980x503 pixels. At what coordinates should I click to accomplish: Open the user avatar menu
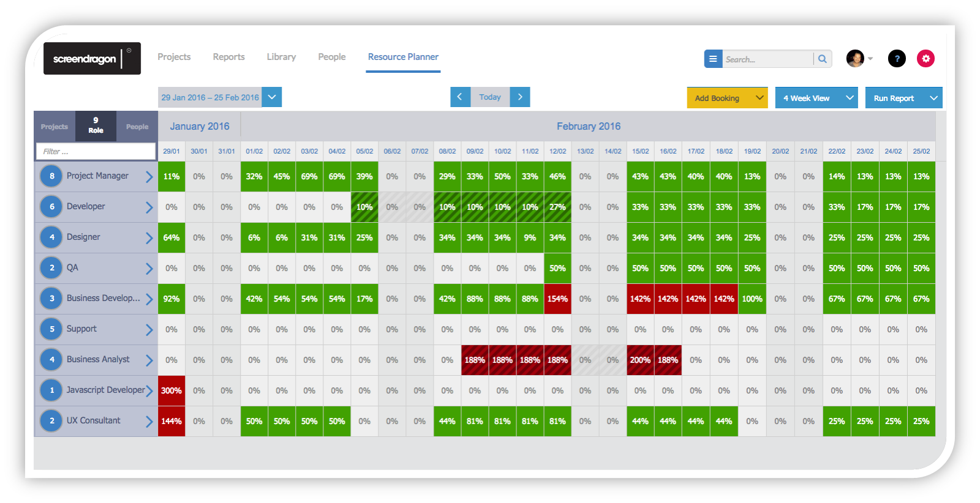coord(859,59)
